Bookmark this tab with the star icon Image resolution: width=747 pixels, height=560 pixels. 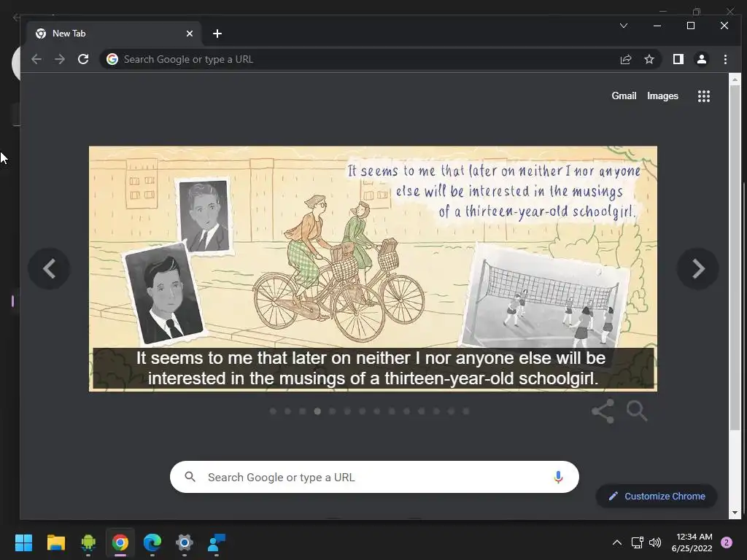649,59
